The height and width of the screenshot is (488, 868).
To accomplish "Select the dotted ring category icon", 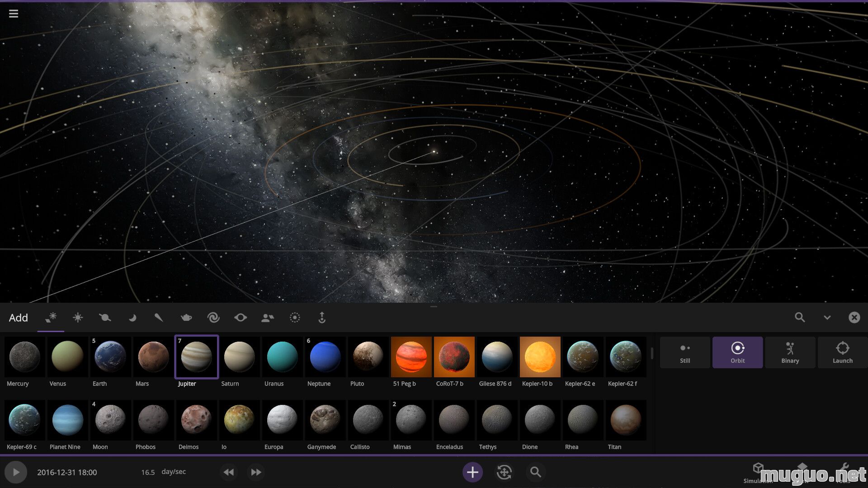I will click(x=295, y=318).
